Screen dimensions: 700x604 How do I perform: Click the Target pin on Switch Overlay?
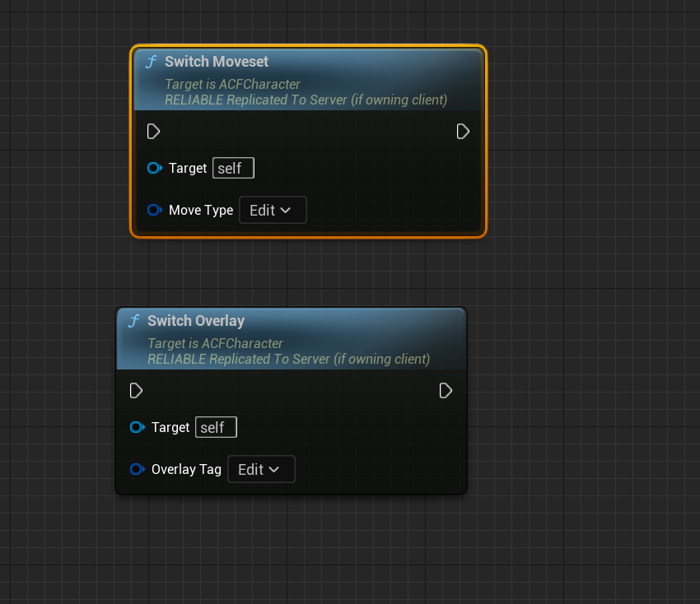click(x=137, y=427)
